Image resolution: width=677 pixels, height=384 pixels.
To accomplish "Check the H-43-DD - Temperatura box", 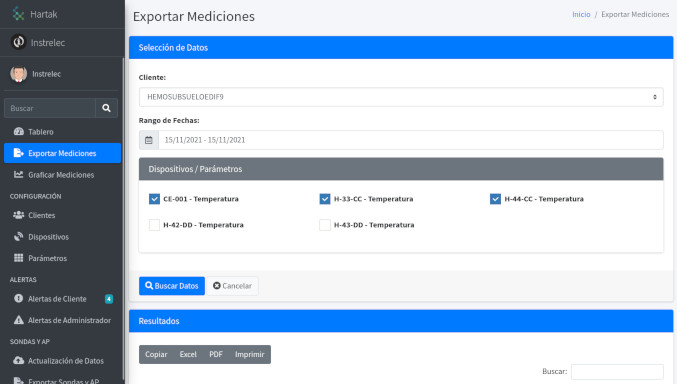I will pos(325,225).
